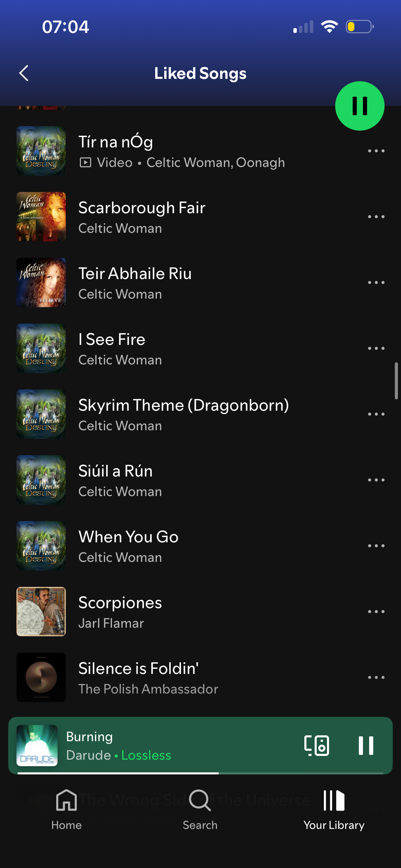
Task: Open more options for Scarborough Fair
Action: tap(376, 217)
